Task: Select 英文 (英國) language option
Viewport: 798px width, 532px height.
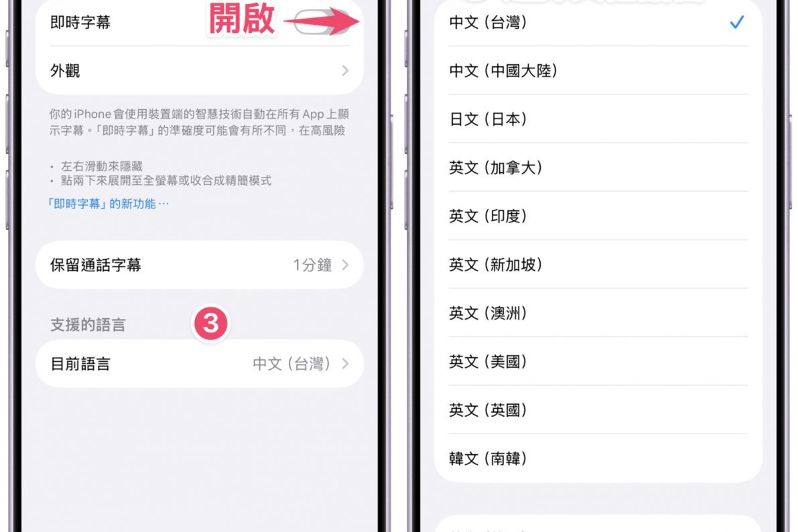Action: point(598,410)
